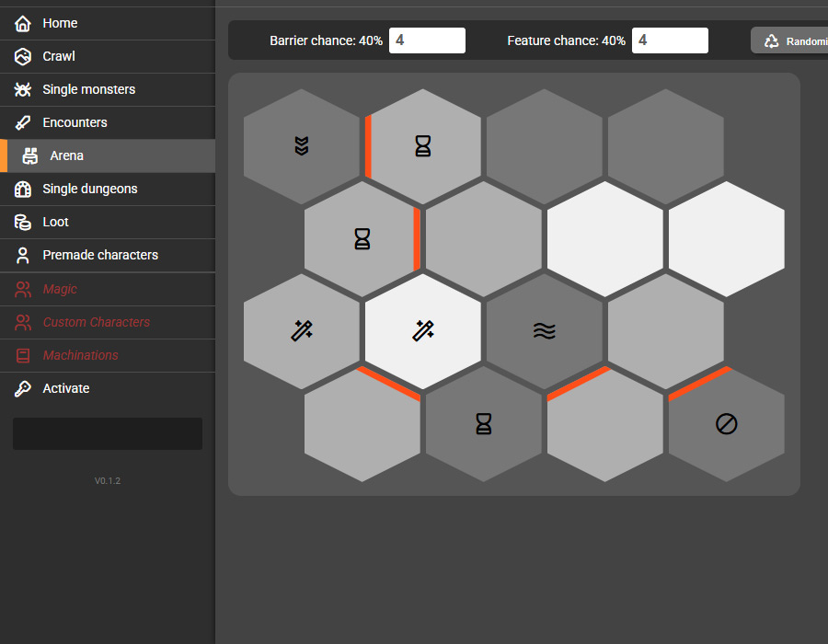
Task: Click the Randomize recycle icon
Action: (x=772, y=41)
